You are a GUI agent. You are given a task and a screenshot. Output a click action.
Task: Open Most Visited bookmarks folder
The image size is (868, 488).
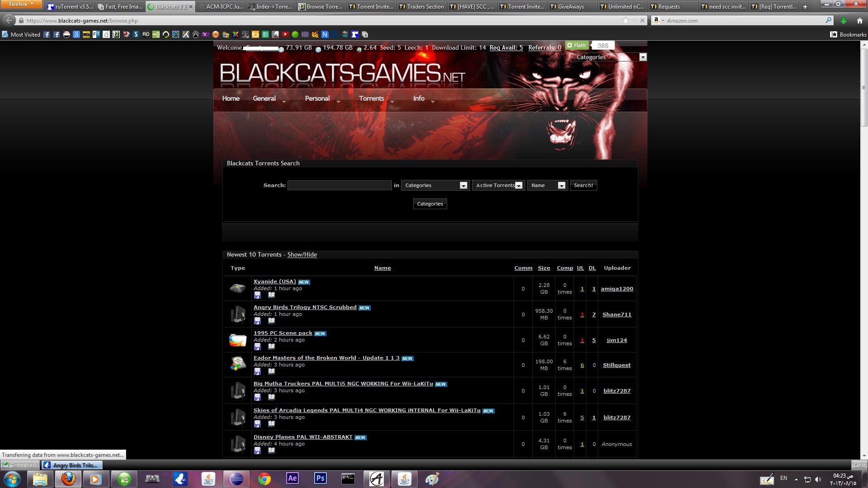21,34
